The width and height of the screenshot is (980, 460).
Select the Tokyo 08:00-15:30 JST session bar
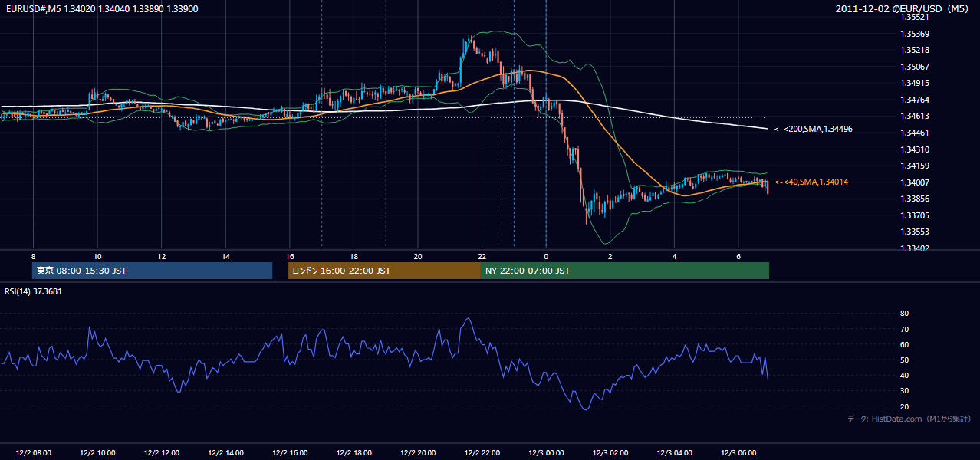click(x=152, y=271)
